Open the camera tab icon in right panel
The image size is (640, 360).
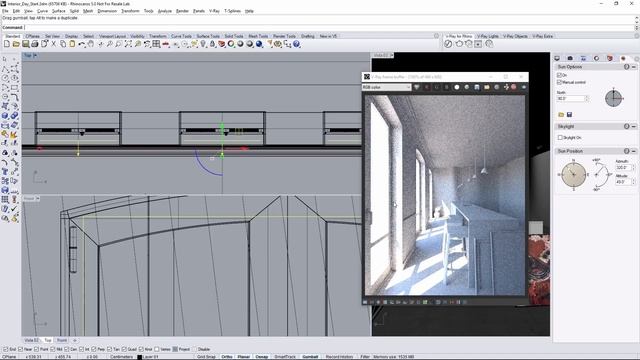pyautogui.click(x=570, y=58)
